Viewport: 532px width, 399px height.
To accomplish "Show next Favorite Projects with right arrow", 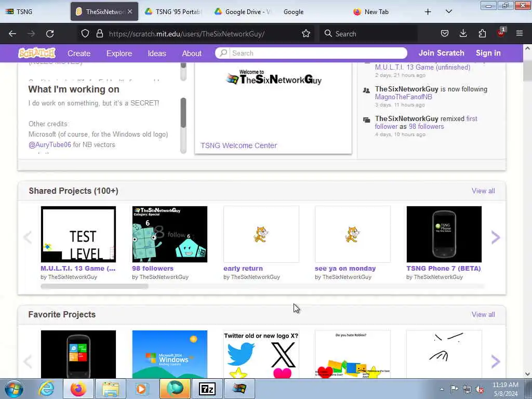I will [495, 362].
